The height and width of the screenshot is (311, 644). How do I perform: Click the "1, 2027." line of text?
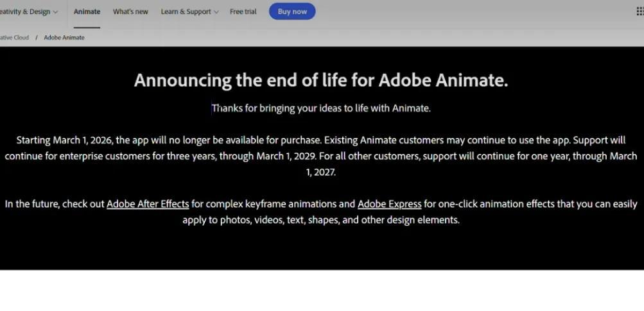[321, 172]
